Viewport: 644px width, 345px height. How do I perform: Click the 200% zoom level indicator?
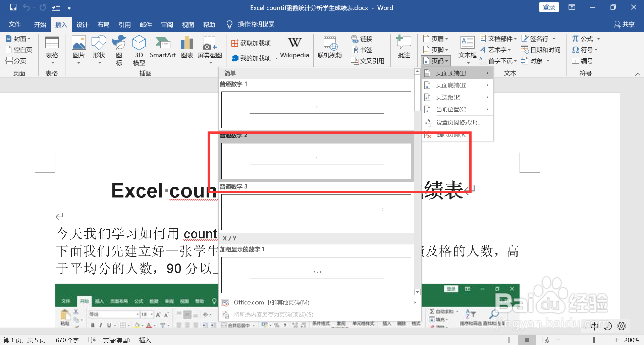pos(632,340)
